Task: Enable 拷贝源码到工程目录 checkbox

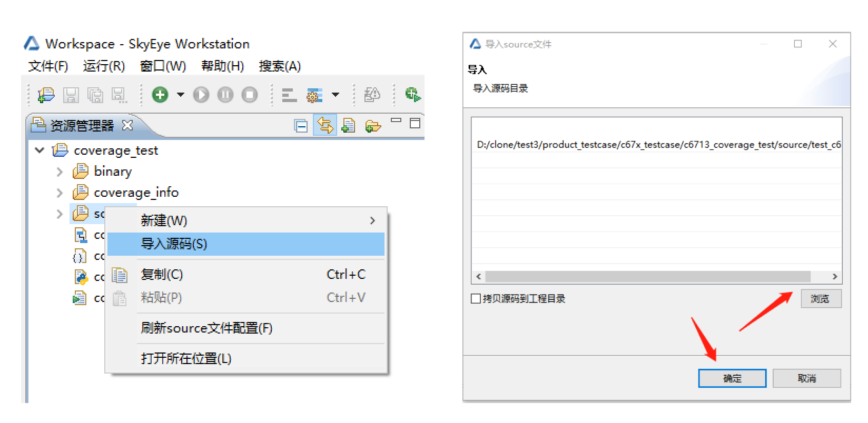Action: click(476, 298)
